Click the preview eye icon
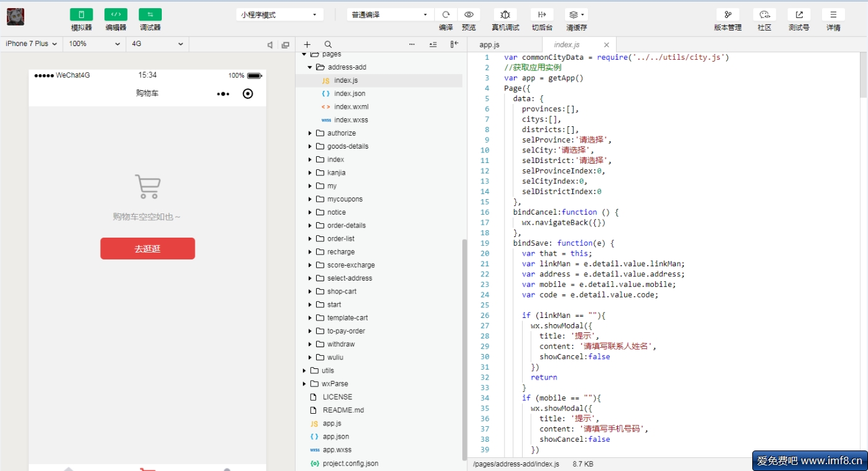This screenshot has height=471, width=868. tap(469, 15)
